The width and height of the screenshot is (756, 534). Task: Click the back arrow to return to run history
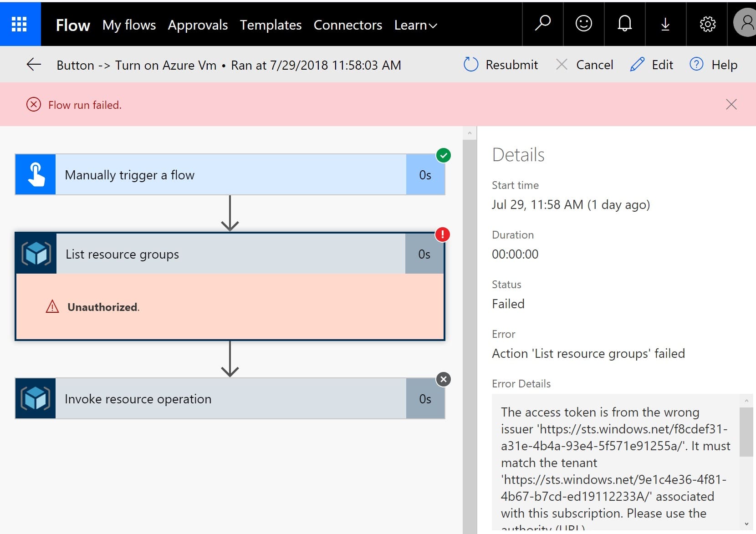click(x=33, y=64)
